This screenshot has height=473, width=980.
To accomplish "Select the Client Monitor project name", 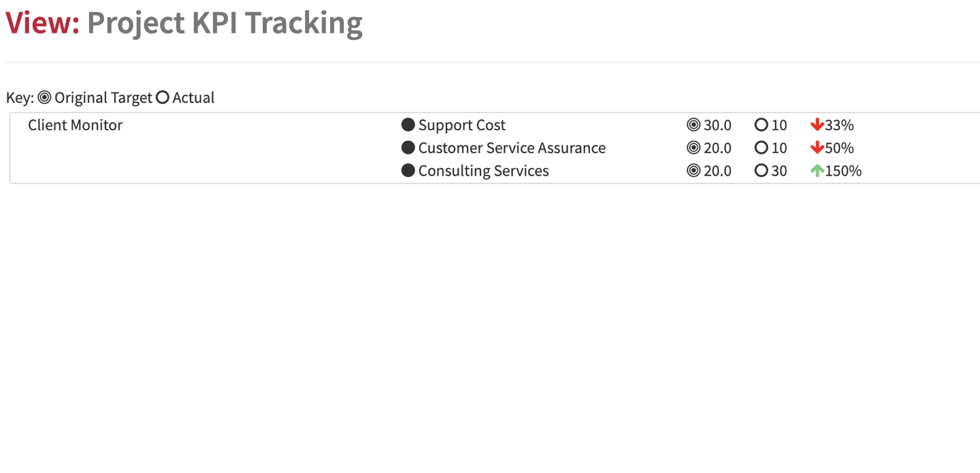I will (x=76, y=125).
